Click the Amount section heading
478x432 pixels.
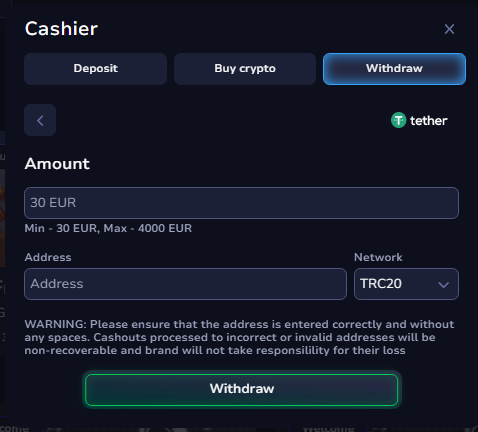57,164
